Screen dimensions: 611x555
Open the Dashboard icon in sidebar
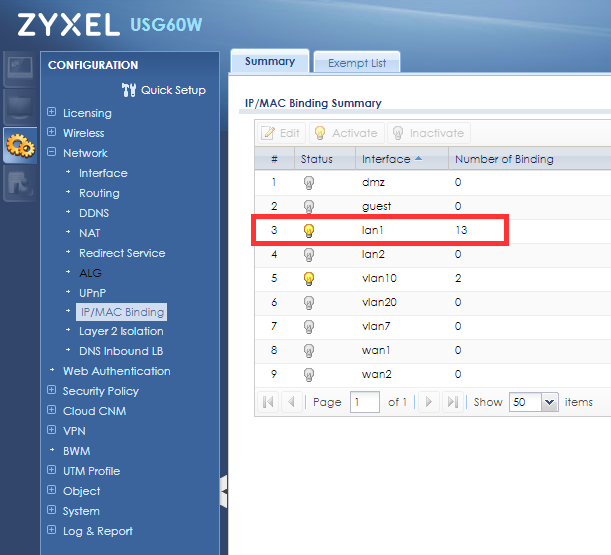(x=19, y=68)
